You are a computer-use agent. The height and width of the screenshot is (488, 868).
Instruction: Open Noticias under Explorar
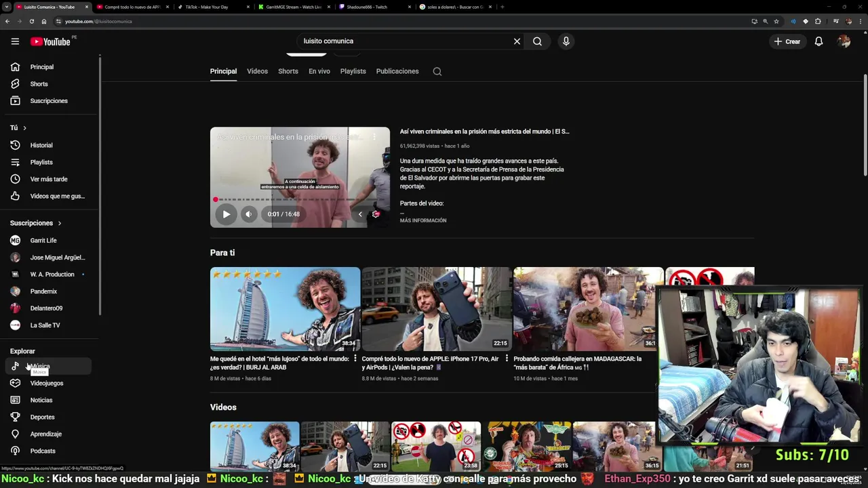[x=47, y=400]
